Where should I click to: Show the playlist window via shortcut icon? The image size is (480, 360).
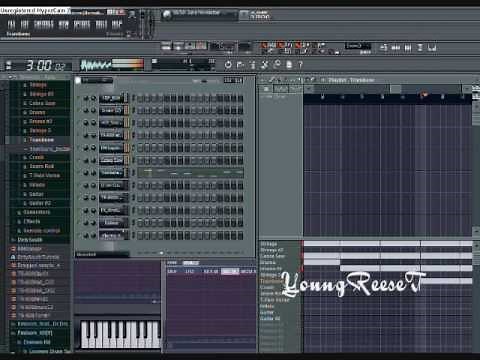click(x=384, y=48)
